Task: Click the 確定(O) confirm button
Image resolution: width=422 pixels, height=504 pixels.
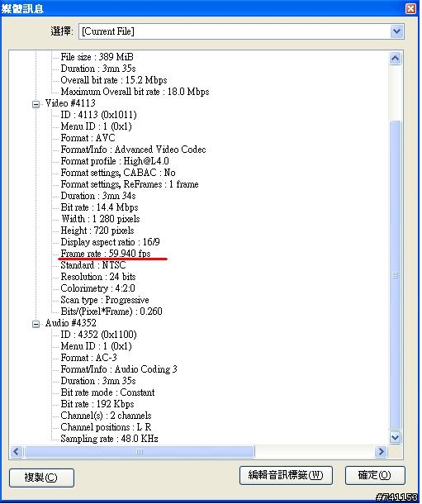Action: (x=375, y=475)
